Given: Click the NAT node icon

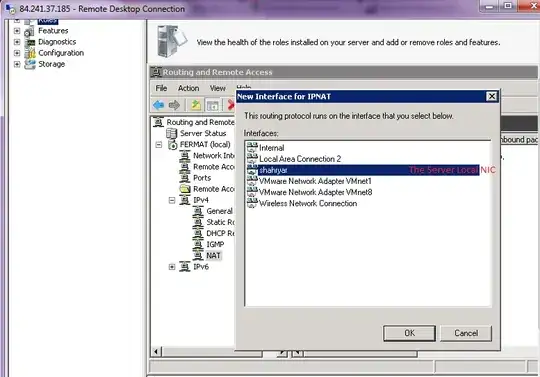Looking at the screenshot, I should coord(198,255).
